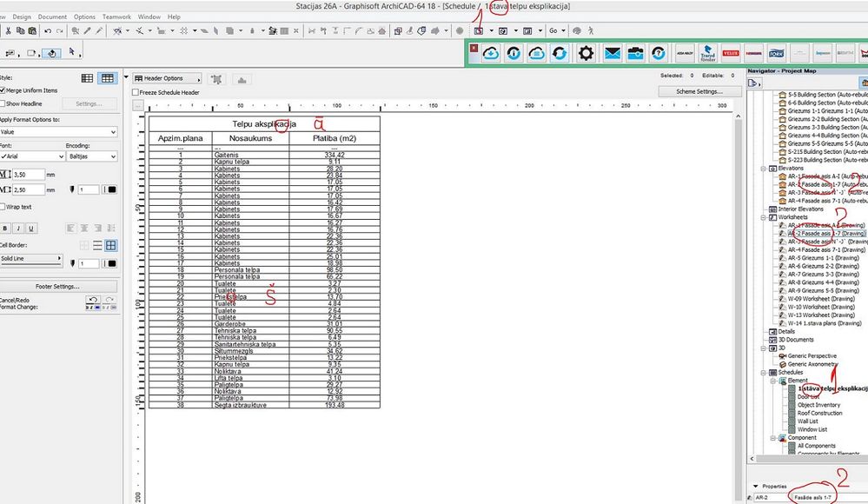
Task: Click the Footer Settings button
Action: click(x=57, y=287)
